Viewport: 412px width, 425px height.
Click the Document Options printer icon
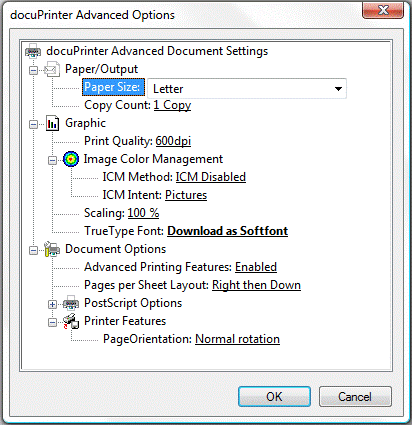(52, 249)
